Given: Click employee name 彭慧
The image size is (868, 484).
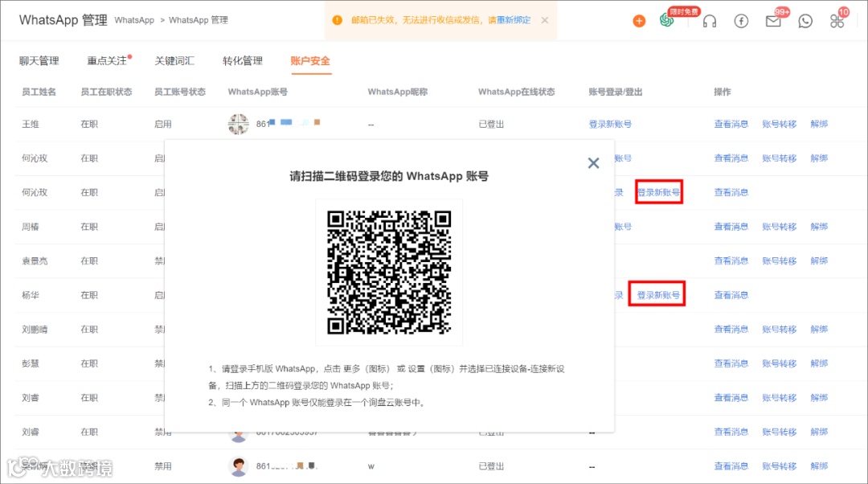Looking at the screenshot, I should click(x=31, y=364).
